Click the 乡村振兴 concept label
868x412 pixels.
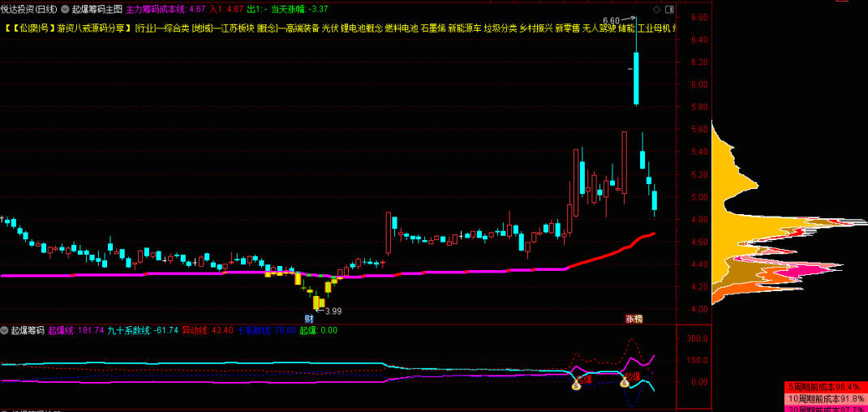536,28
